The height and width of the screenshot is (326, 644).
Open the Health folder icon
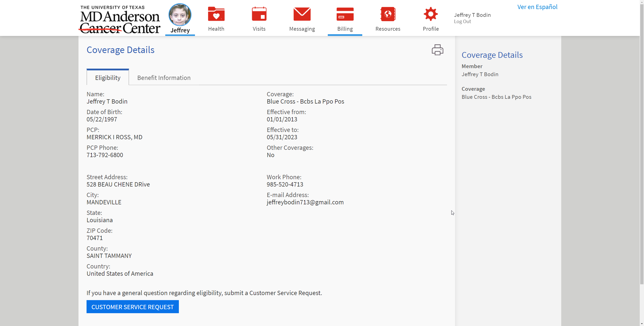(216, 14)
